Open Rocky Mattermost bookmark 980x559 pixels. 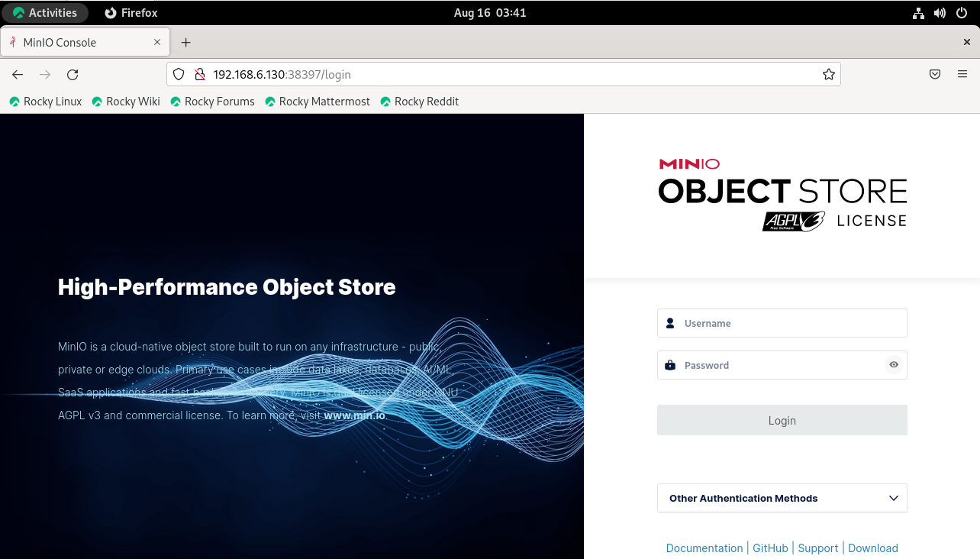[x=318, y=102]
